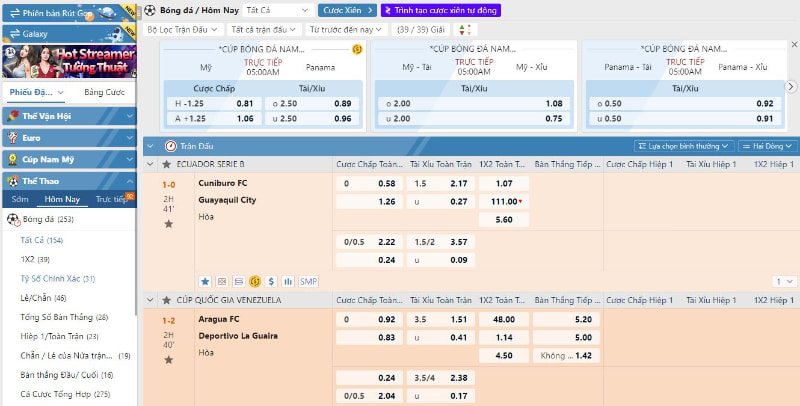The image size is (800, 406).
Task: Click the SMP icon in the match toolbar
Action: tap(308, 281)
